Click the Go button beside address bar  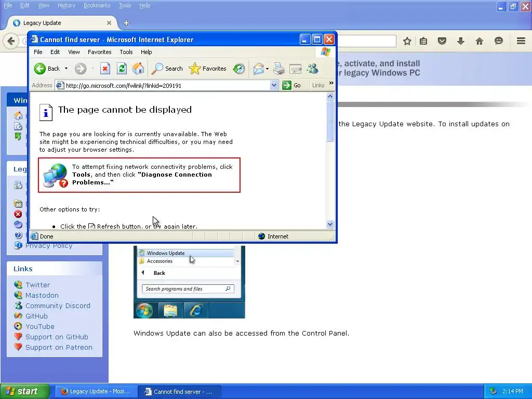tap(291, 85)
